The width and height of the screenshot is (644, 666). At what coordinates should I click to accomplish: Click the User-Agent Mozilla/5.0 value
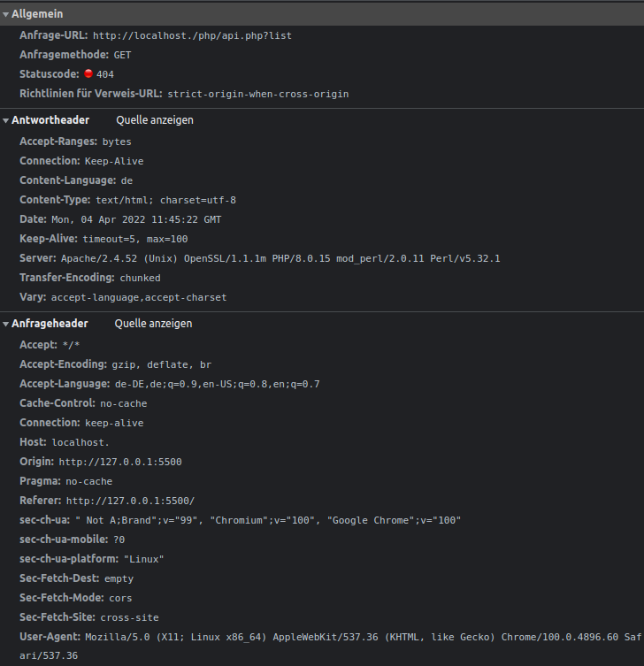331,646
